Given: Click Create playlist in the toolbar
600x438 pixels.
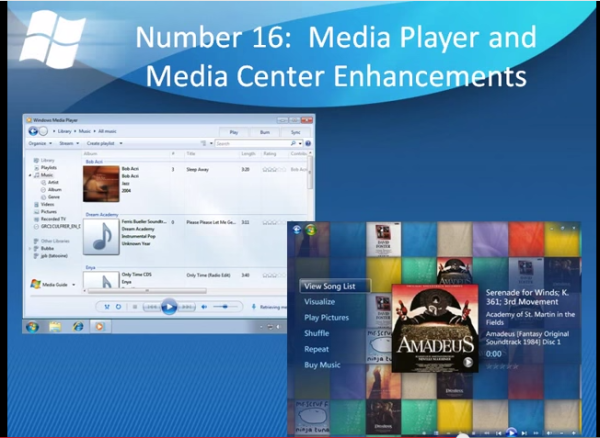Looking at the screenshot, I should click(x=100, y=143).
